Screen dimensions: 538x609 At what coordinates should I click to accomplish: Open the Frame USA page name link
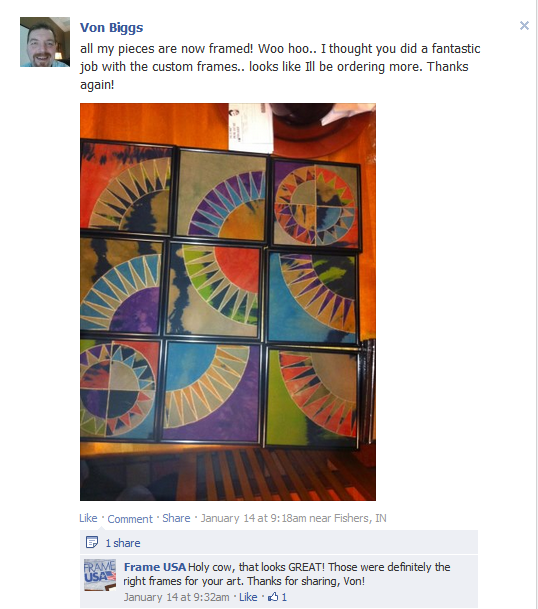pyautogui.click(x=155, y=567)
